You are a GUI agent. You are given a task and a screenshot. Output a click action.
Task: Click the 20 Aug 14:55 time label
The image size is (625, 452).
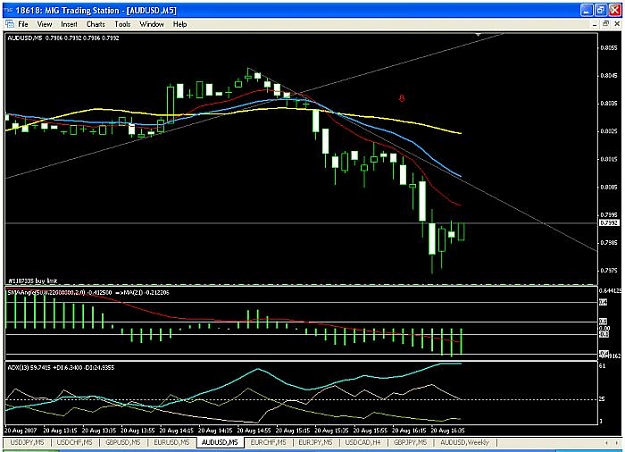[254, 430]
